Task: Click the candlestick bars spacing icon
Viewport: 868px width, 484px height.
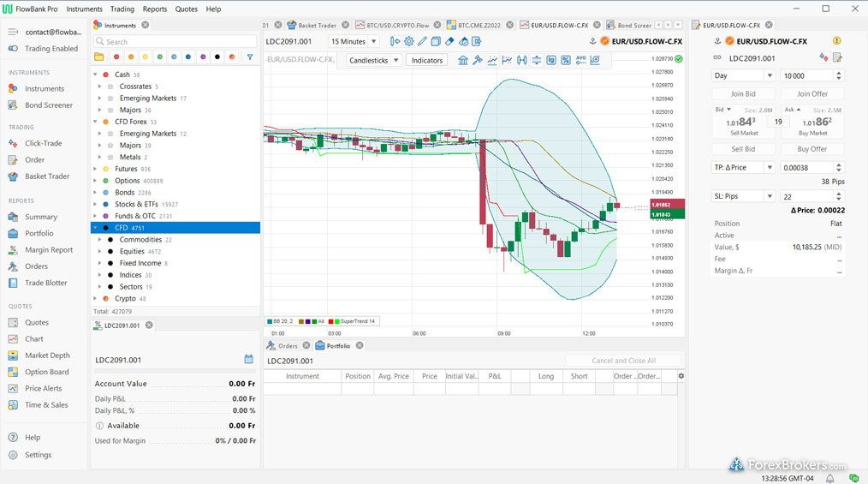Action: pyautogui.click(x=521, y=60)
